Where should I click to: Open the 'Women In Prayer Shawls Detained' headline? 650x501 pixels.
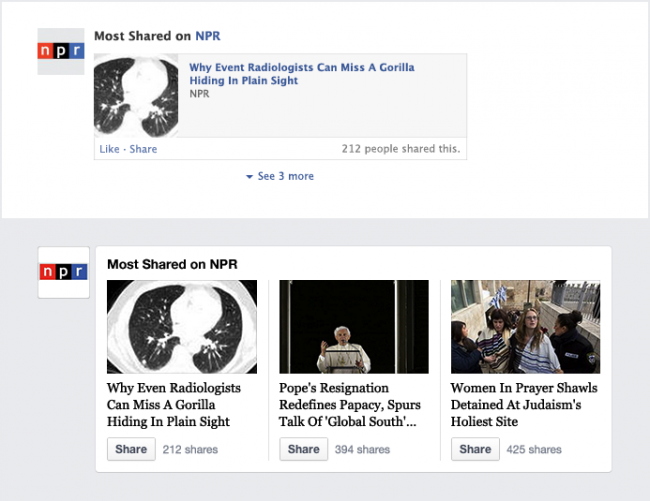pos(524,404)
